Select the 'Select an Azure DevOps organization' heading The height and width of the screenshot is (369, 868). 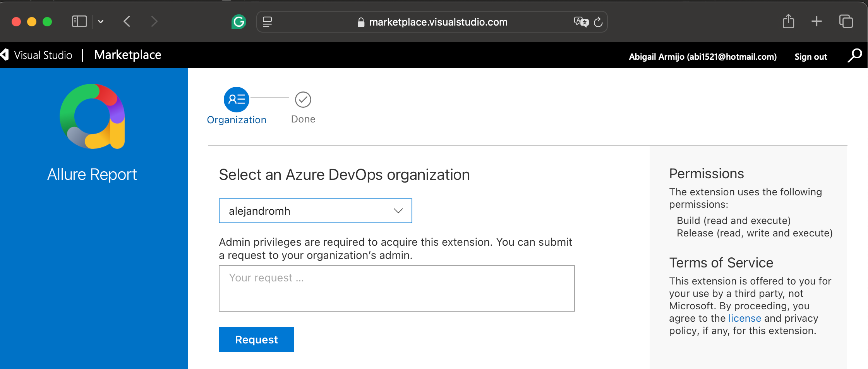[344, 175]
